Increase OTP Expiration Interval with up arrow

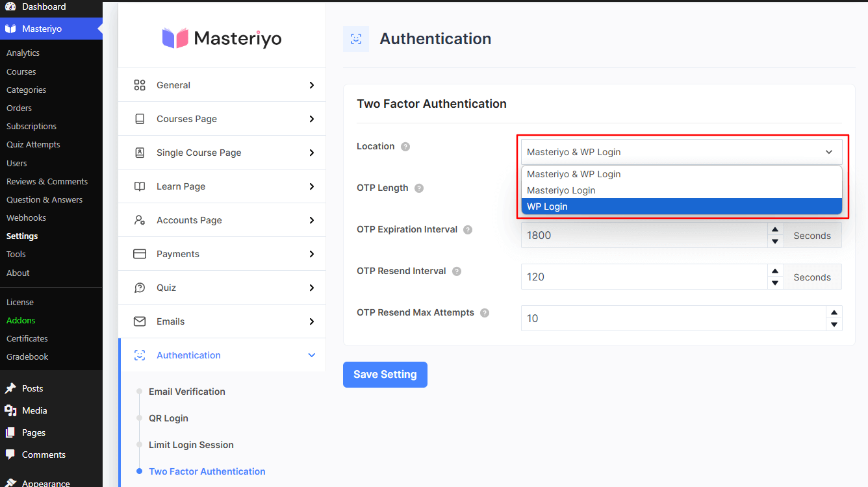click(775, 229)
